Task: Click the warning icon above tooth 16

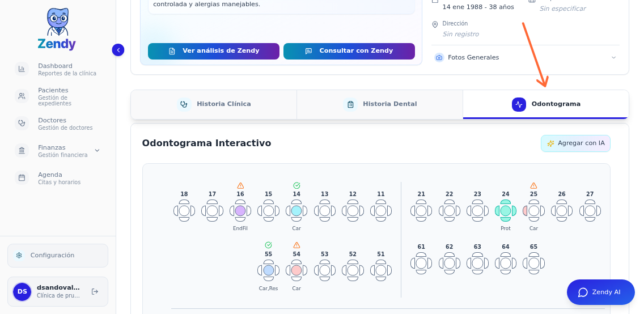Action: 240,185
